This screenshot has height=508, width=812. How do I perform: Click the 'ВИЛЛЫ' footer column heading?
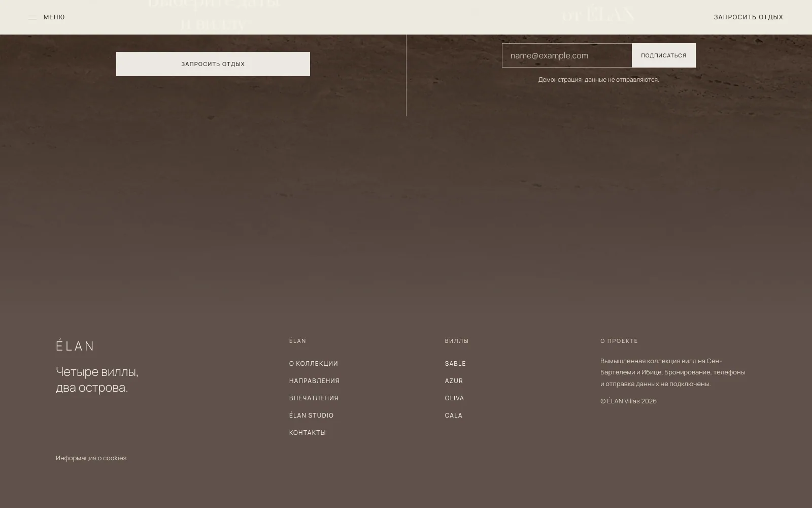(457, 341)
